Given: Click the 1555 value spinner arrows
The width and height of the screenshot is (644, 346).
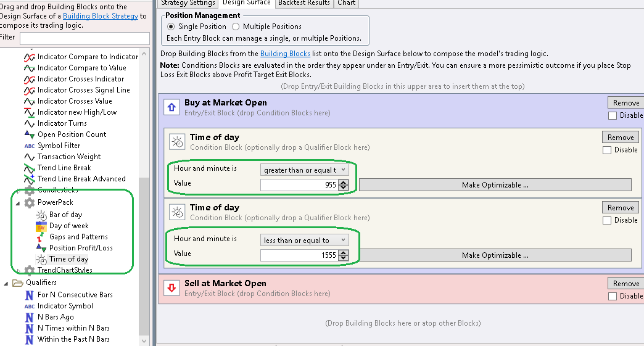Looking at the screenshot, I should [x=344, y=255].
